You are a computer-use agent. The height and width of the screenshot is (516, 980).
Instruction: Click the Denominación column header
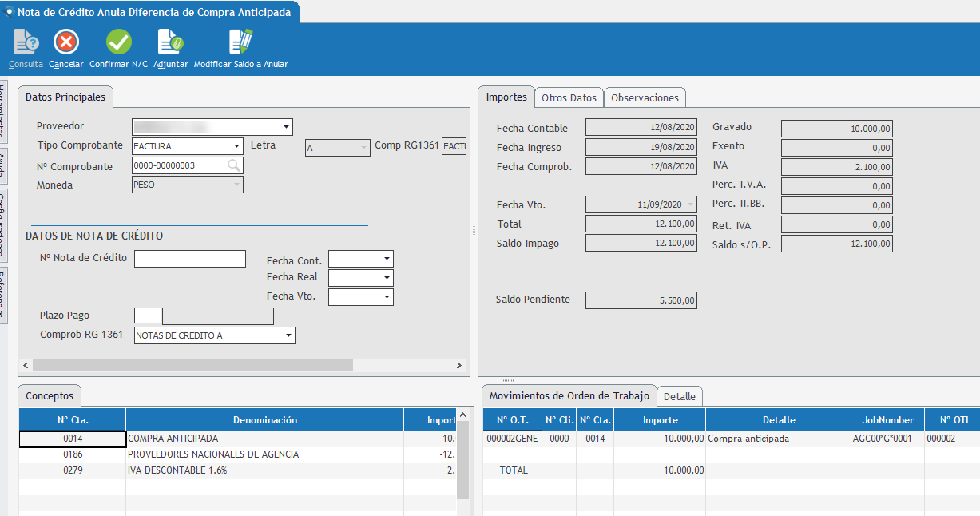pos(264,420)
